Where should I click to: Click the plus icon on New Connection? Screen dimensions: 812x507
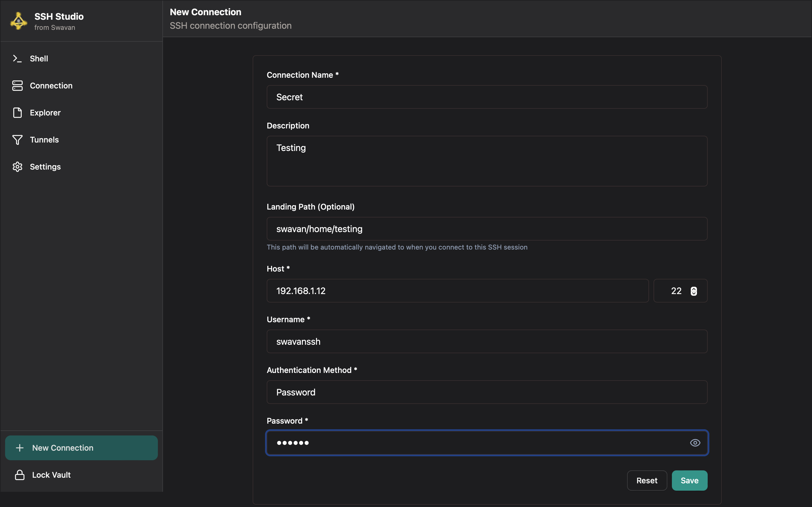20,447
